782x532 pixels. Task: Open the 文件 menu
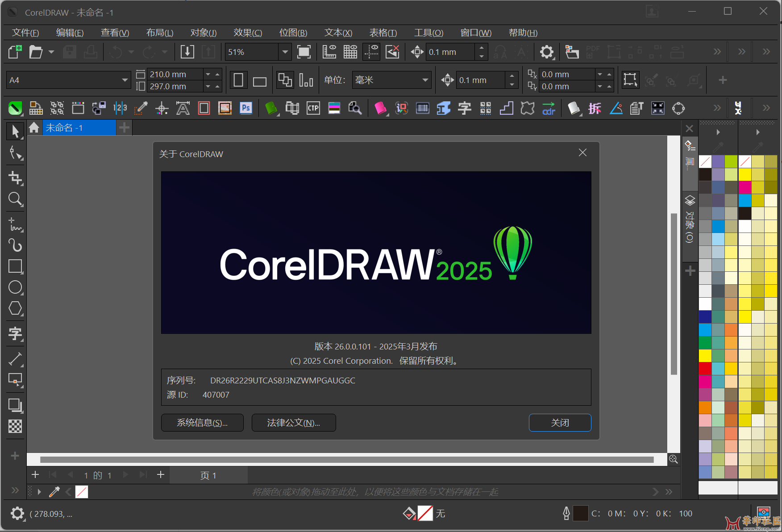(x=25, y=33)
